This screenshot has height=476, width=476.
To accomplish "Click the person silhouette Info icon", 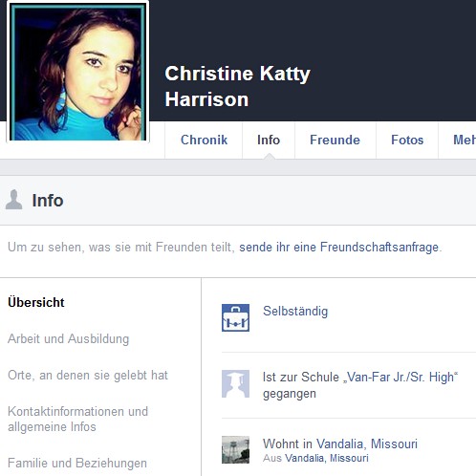I will tap(14, 200).
